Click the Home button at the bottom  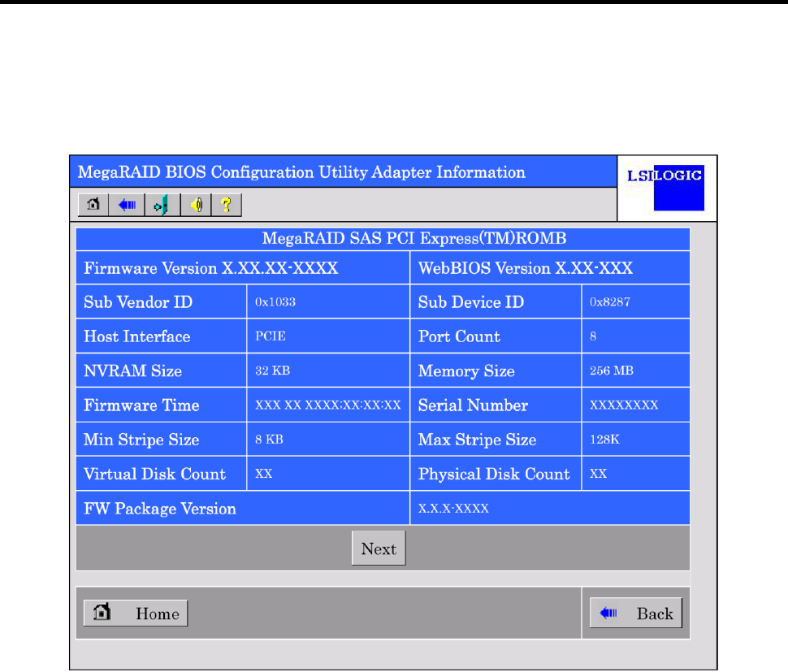click(x=136, y=613)
